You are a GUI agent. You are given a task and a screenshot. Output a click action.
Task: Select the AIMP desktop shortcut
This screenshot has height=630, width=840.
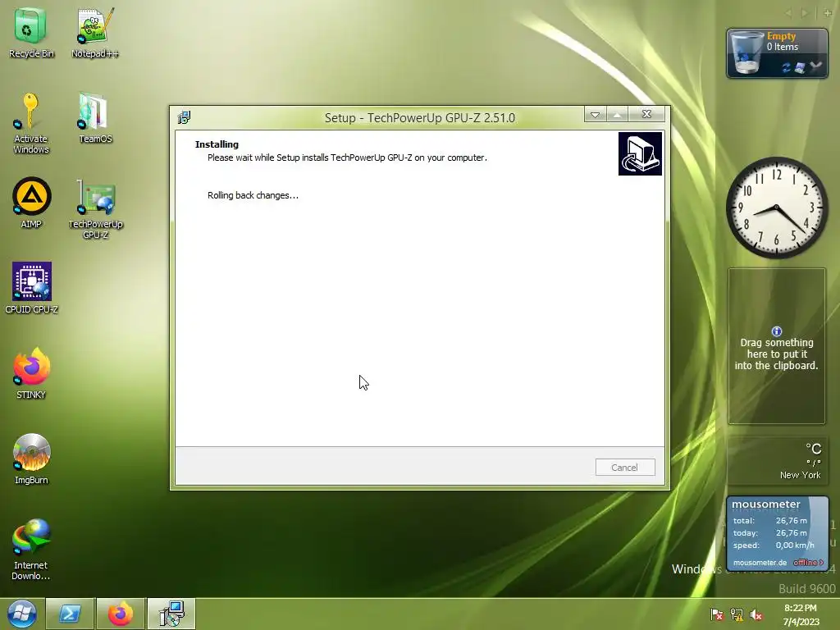click(31, 203)
